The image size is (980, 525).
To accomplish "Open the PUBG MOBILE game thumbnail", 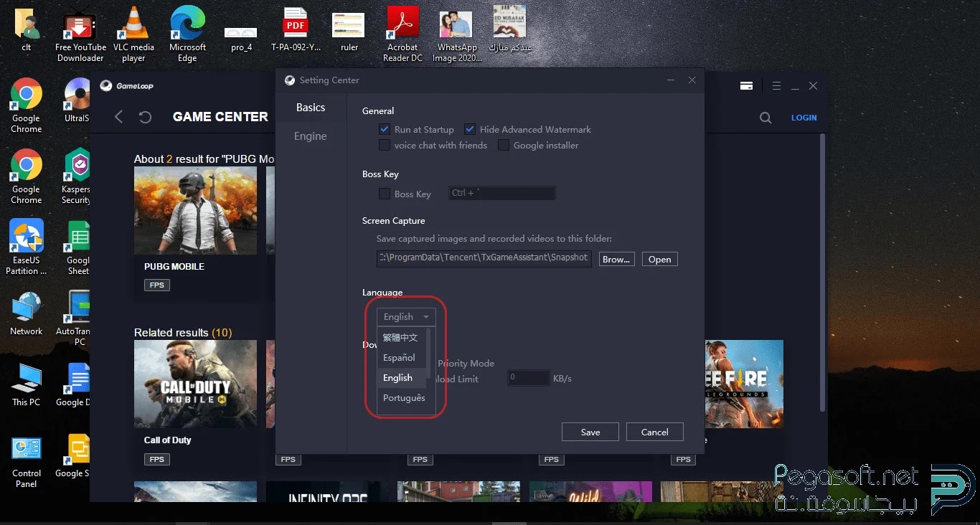I will [195, 210].
